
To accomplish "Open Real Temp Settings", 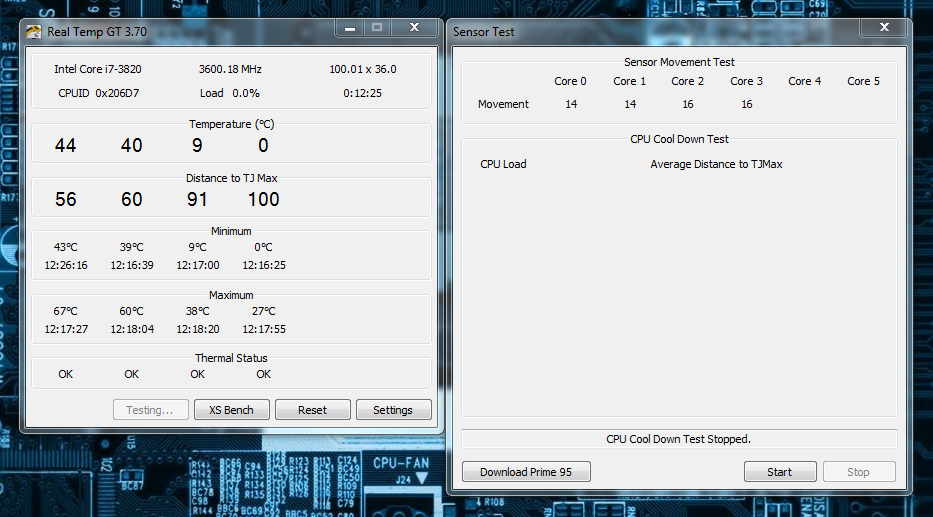I will pos(393,410).
